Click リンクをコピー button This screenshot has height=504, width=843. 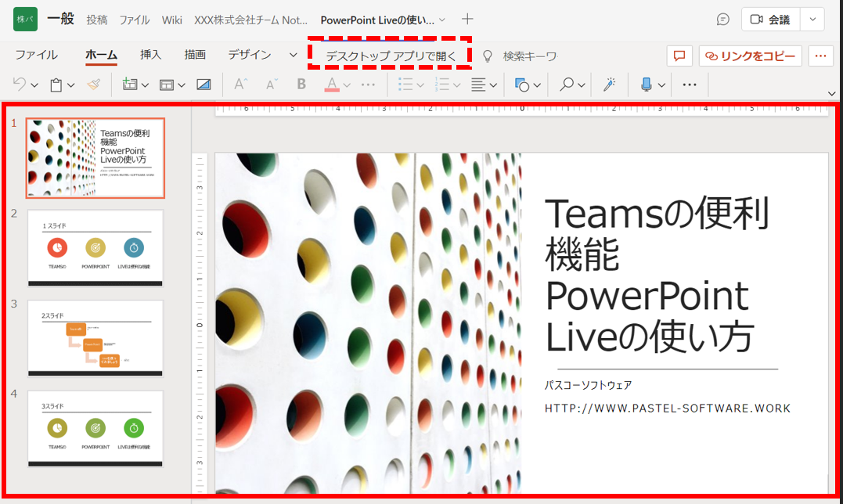pyautogui.click(x=751, y=56)
